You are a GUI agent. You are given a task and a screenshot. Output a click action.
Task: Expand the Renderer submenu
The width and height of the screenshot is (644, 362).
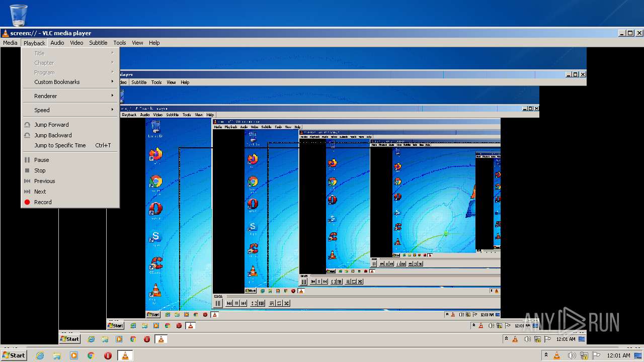pyautogui.click(x=70, y=96)
